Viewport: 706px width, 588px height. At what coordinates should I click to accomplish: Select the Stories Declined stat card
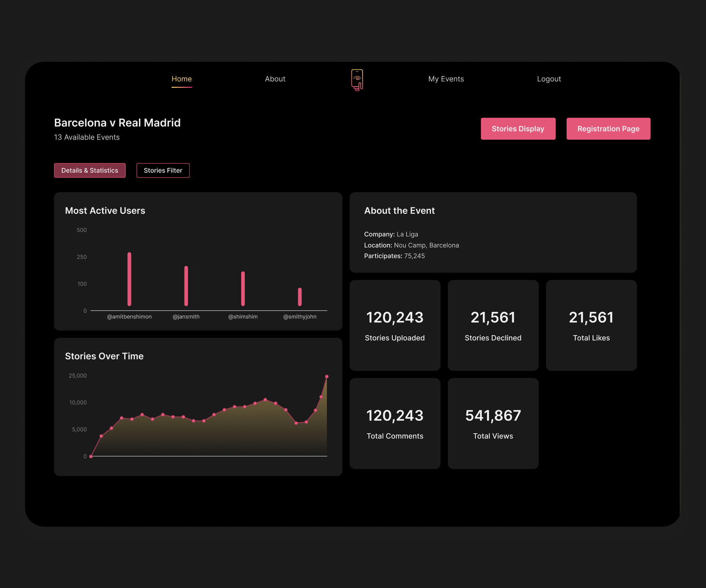[493, 325]
